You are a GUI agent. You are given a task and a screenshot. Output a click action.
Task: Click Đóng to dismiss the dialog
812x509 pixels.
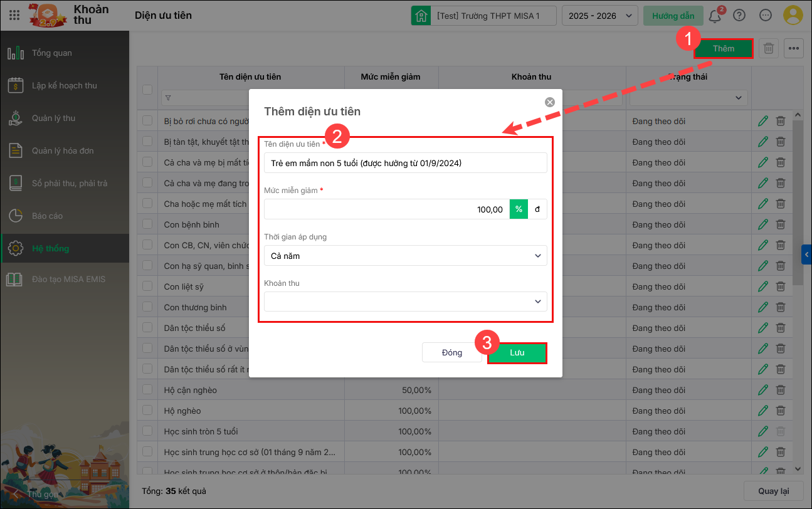point(452,353)
